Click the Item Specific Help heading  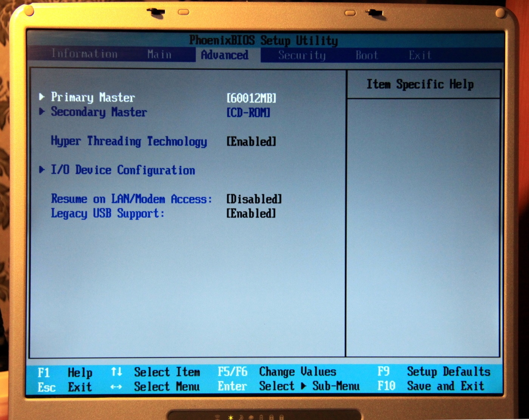pyautogui.click(x=420, y=84)
